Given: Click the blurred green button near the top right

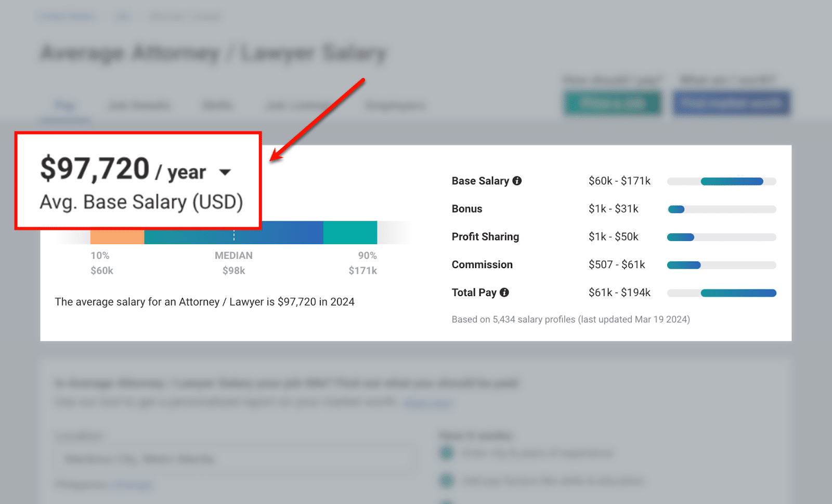Looking at the screenshot, I should click(x=613, y=103).
